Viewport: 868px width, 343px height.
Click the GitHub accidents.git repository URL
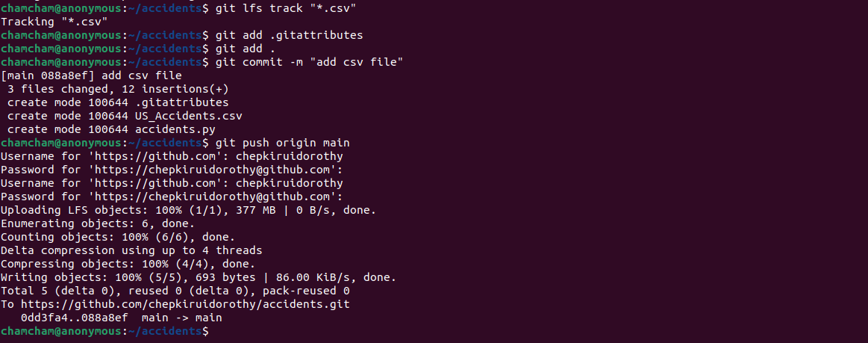point(185,304)
